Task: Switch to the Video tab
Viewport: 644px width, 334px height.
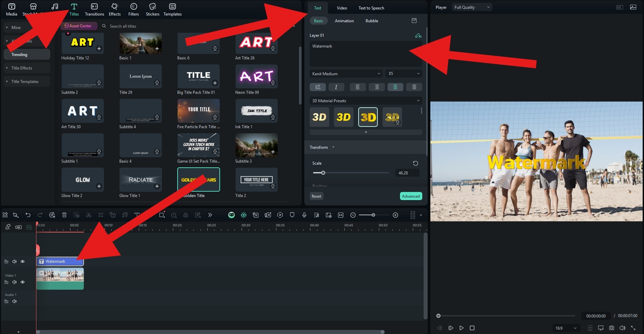Action: point(342,8)
